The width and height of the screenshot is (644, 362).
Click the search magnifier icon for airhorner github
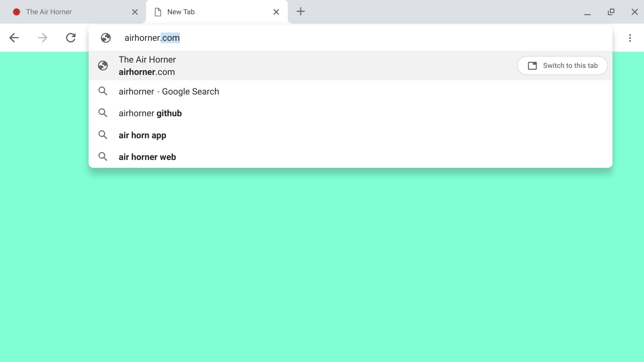click(103, 113)
